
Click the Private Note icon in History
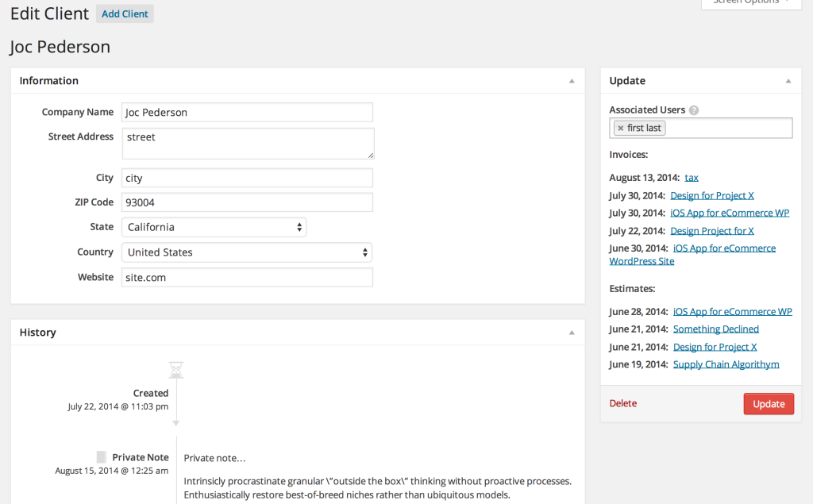pyautogui.click(x=101, y=456)
